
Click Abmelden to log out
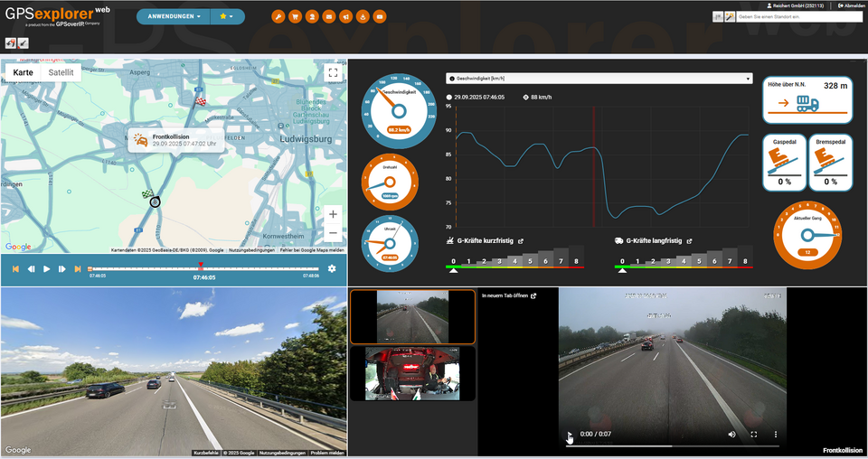click(851, 5)
